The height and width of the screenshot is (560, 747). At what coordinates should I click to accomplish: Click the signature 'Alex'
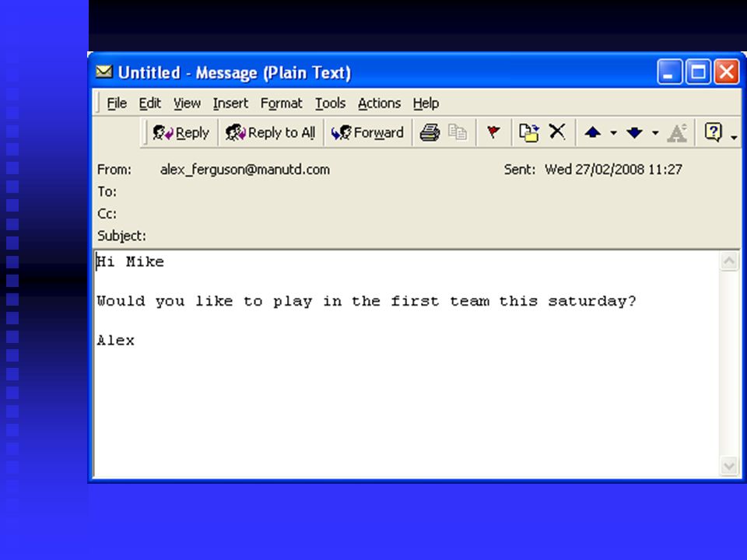pos(116,341)
